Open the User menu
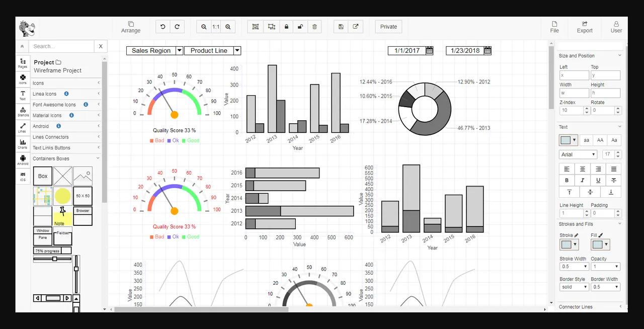 coord(616,27)
